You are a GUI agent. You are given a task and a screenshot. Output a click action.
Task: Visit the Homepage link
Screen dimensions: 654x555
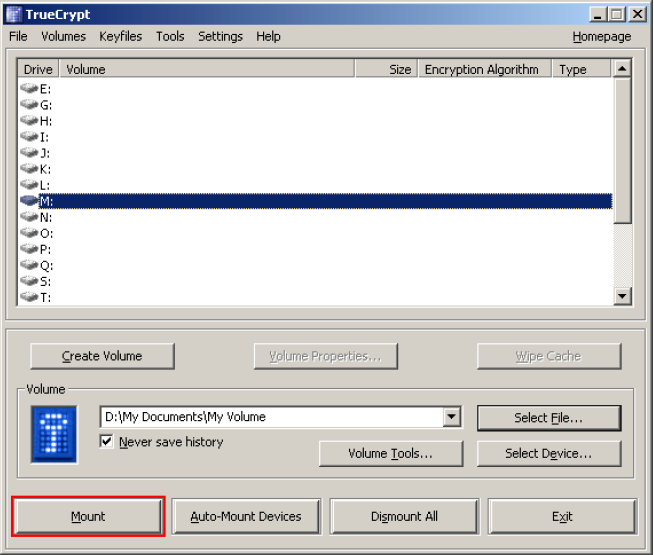point(601,37)
